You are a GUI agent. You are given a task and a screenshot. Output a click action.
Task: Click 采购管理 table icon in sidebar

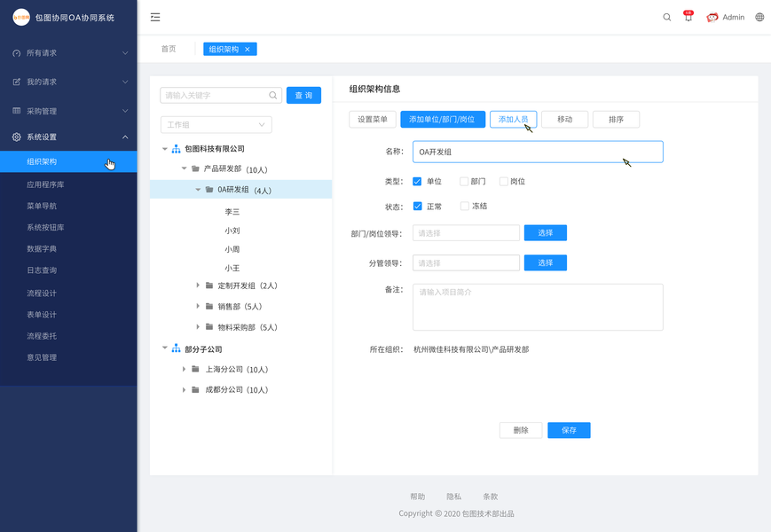coord(17,111)
